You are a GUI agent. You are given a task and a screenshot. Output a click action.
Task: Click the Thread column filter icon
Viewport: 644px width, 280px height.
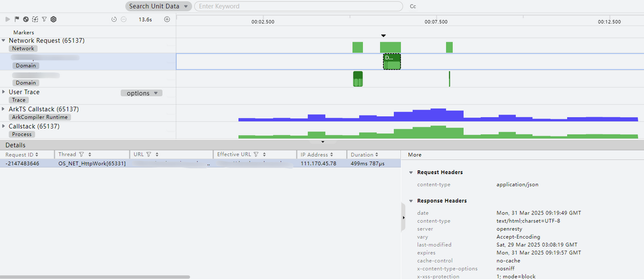tap(82, 155)
